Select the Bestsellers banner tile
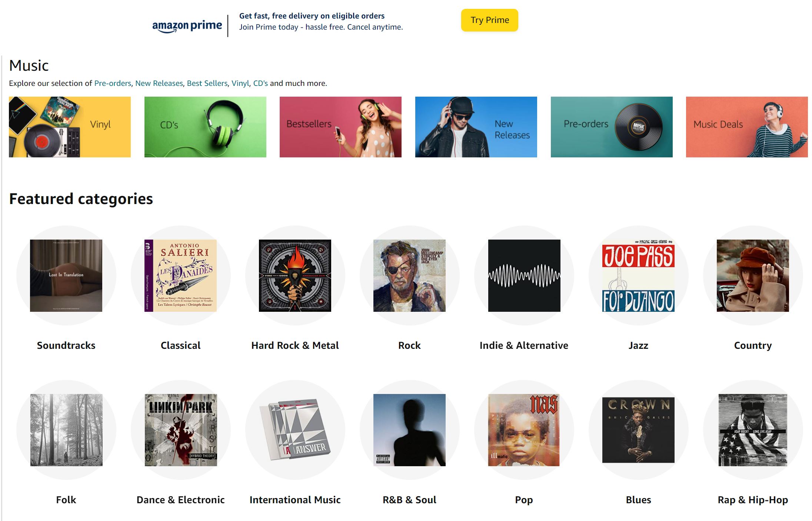This screenshot has width=812, height=521. [x=340, y=127]
